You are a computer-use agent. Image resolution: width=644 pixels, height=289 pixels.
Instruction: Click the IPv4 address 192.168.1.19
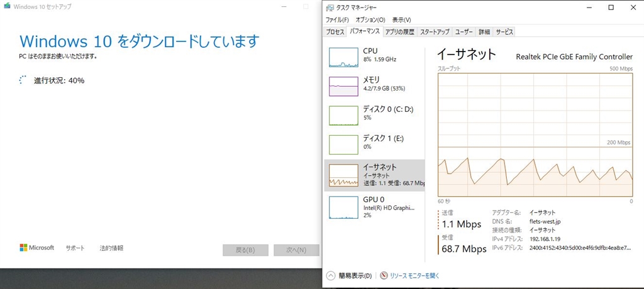tap(545, 239)
